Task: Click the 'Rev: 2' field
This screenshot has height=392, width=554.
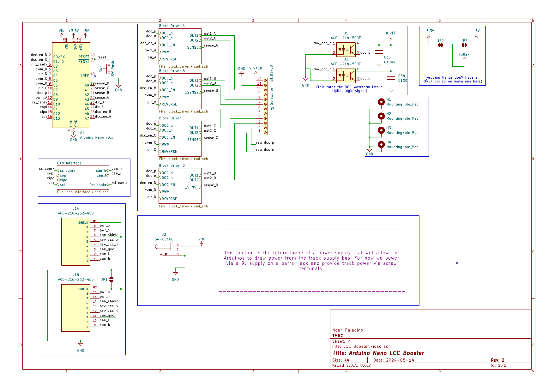Action: [497, 360]
